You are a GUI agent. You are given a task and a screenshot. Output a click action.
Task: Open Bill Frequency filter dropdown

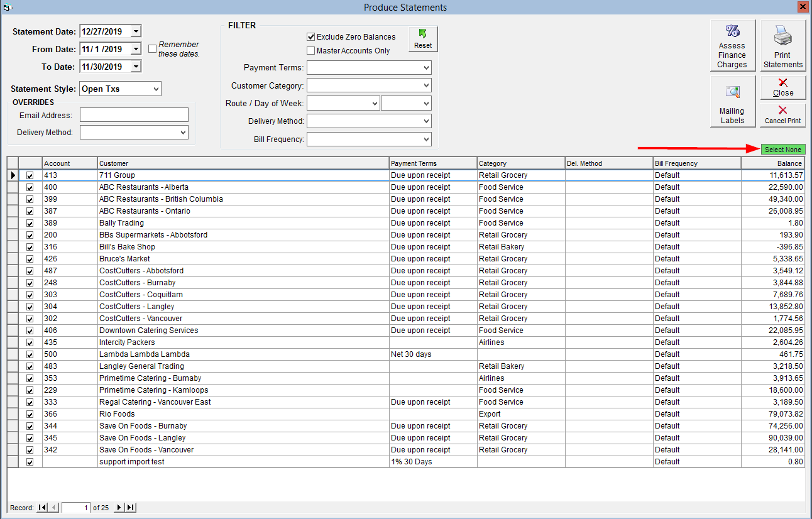coord(427,139)
